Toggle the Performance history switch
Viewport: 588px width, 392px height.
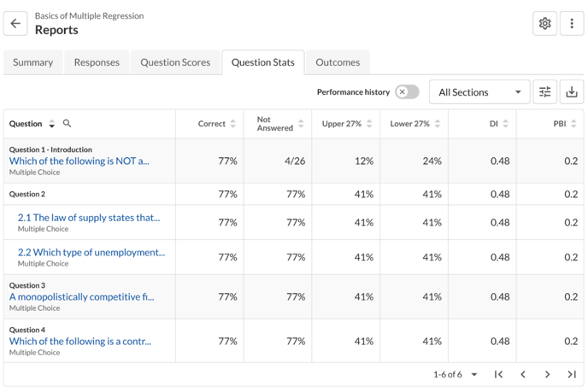click(407, 92)
